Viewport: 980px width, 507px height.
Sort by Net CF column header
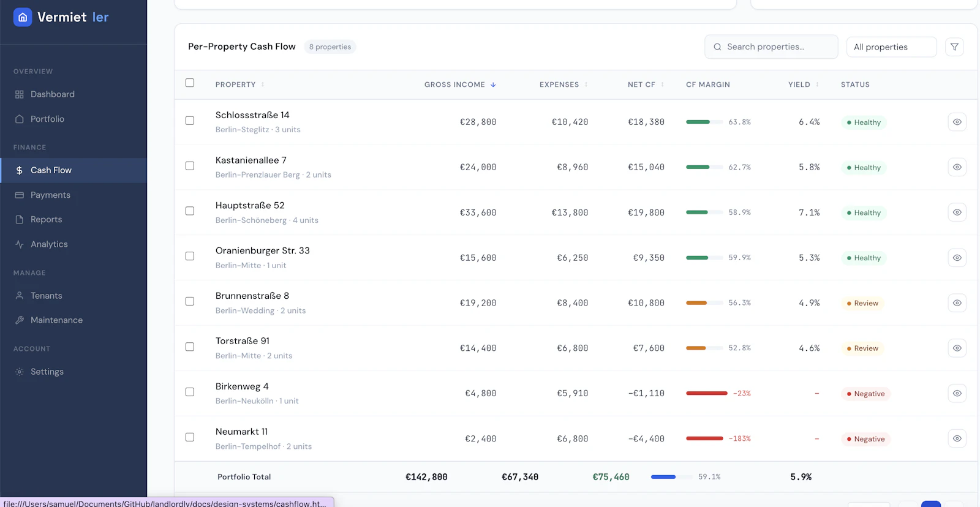click(646, 85)
